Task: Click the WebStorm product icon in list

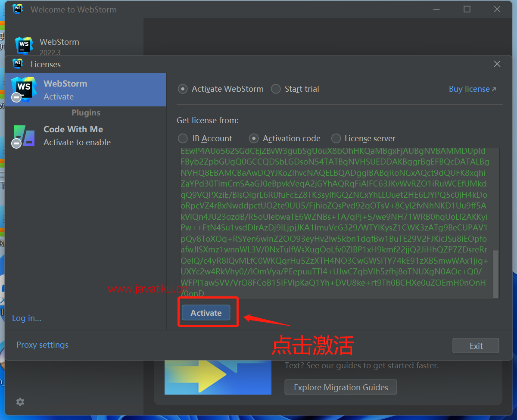Action: 24,89
